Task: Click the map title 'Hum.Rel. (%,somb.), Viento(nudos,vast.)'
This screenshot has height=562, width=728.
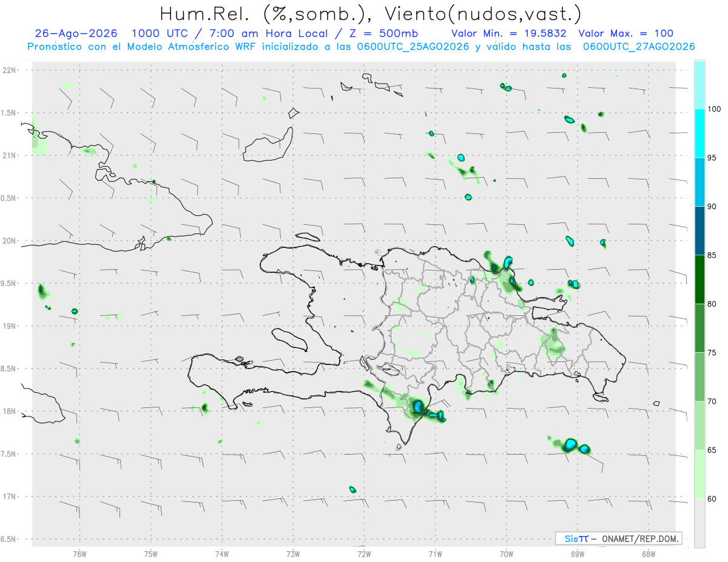Action: click(371, 13)
